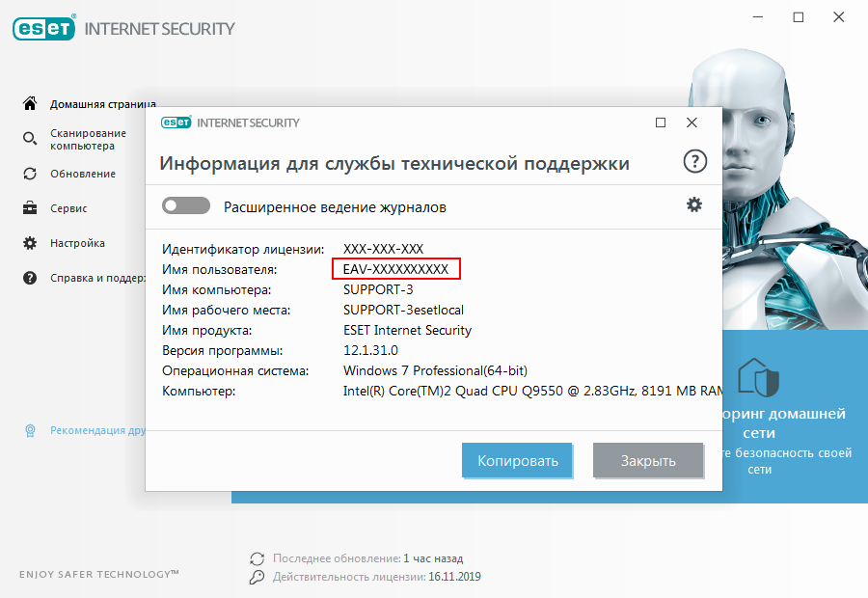Click the Закрыть button
The height and width of the screenshot is (598, 868).
click(x=648, y=460)
